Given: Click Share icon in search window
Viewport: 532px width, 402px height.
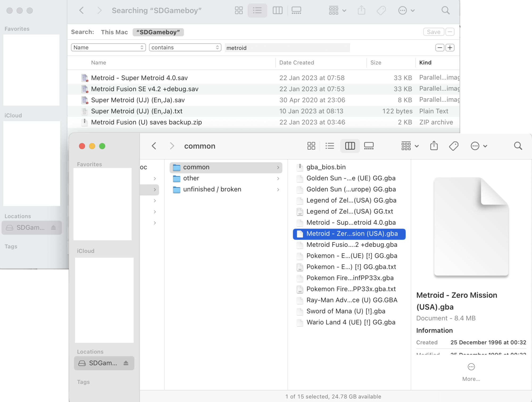Looking at the screenshot, I should click(361, 10).
